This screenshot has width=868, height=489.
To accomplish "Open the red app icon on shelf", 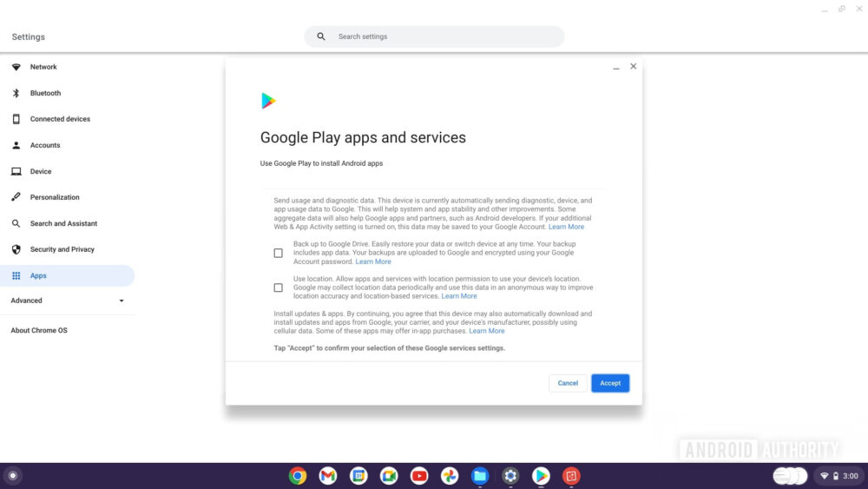I will click(571, 476).
